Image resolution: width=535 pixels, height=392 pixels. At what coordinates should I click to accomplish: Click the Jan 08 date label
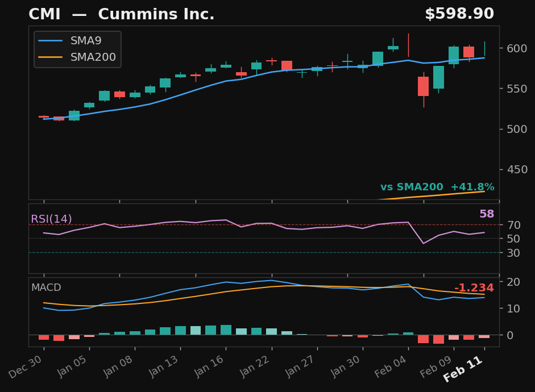118,366
